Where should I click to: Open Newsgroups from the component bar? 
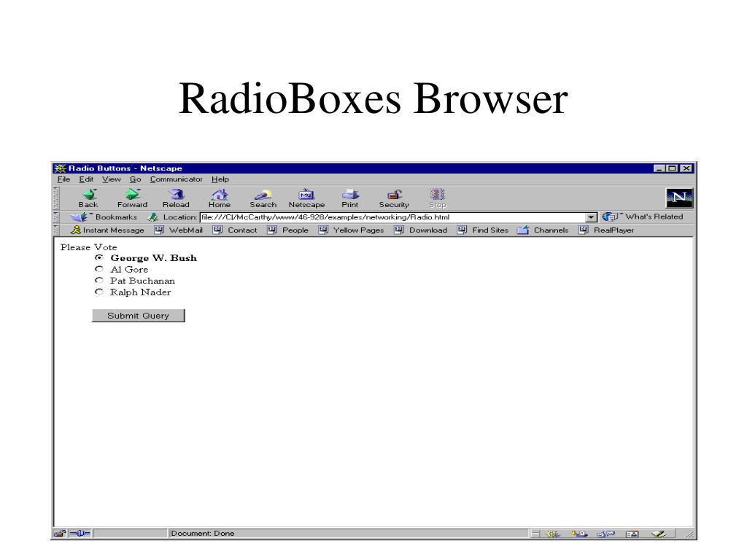pos(606,534)
